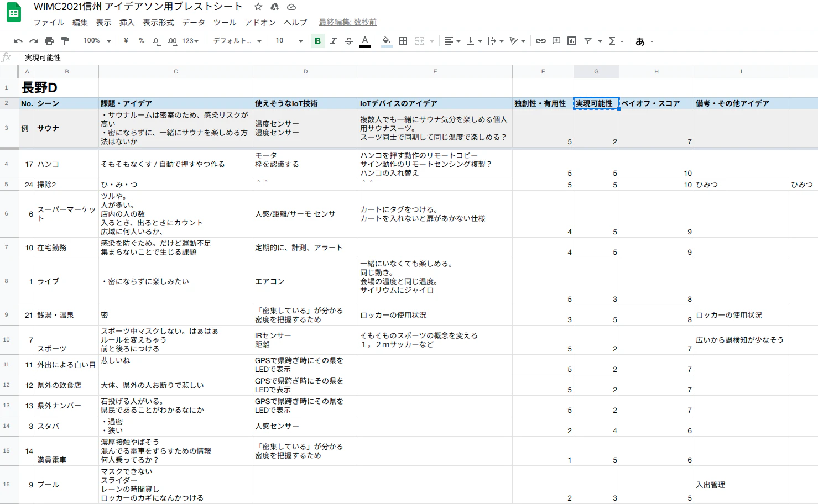This screenshot has width=818, height=504.
Task: Choose a cell fill color
Action: point(387,41)
